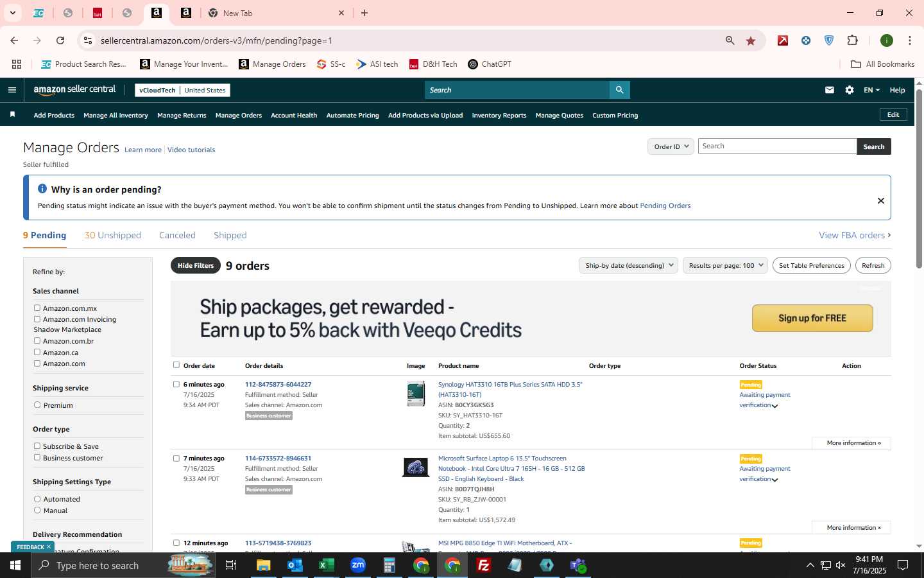Click the Hide Filters button

196,265
